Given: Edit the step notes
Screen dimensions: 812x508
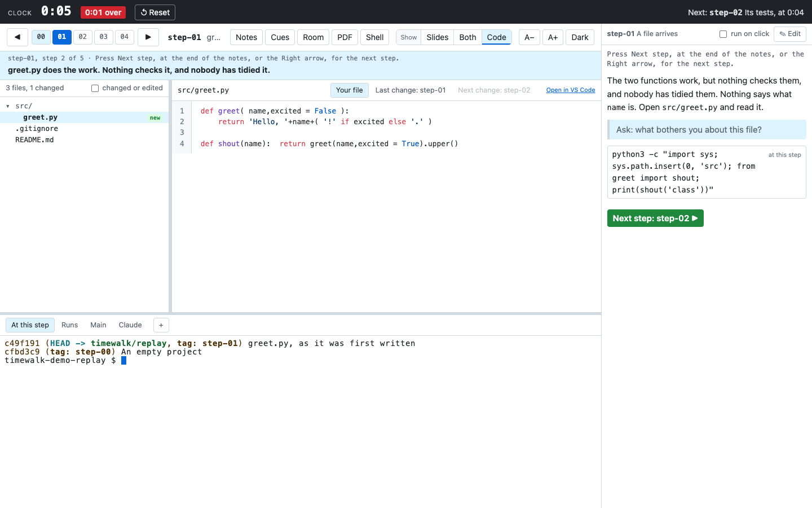Looking at the screenshot, I should [x=790, y=34].
